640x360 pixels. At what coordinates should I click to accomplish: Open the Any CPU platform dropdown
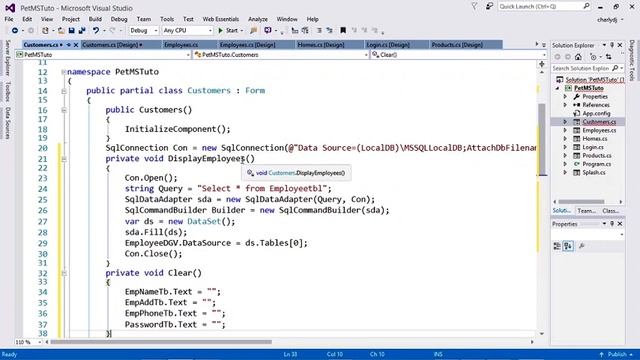coord(187,31)
